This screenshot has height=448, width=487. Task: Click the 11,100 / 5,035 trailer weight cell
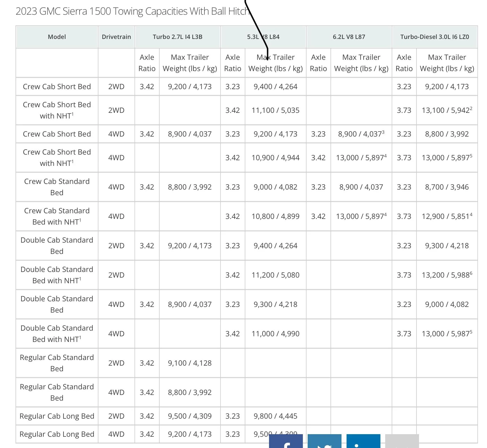pyautogui.click(x=275, y=110)
